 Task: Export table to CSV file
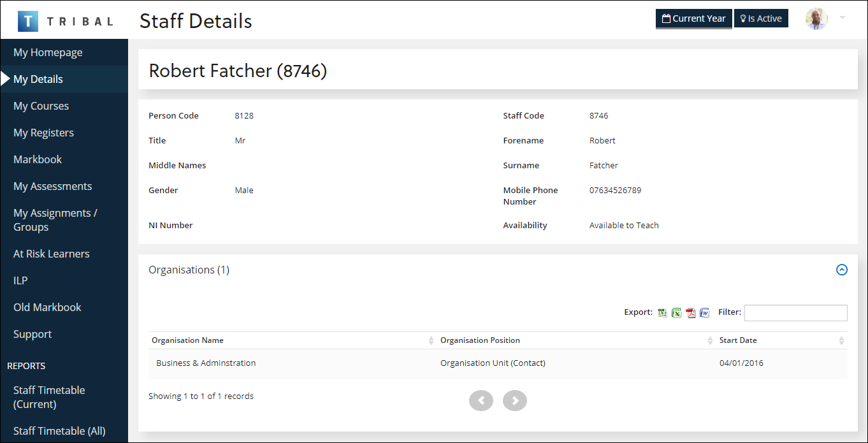[x=663, y=313]
